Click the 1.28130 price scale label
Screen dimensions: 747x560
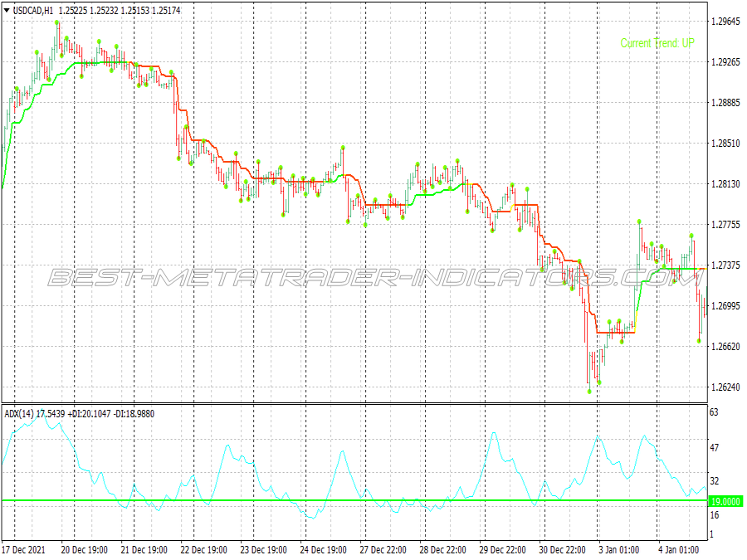[x=725, y=184]
